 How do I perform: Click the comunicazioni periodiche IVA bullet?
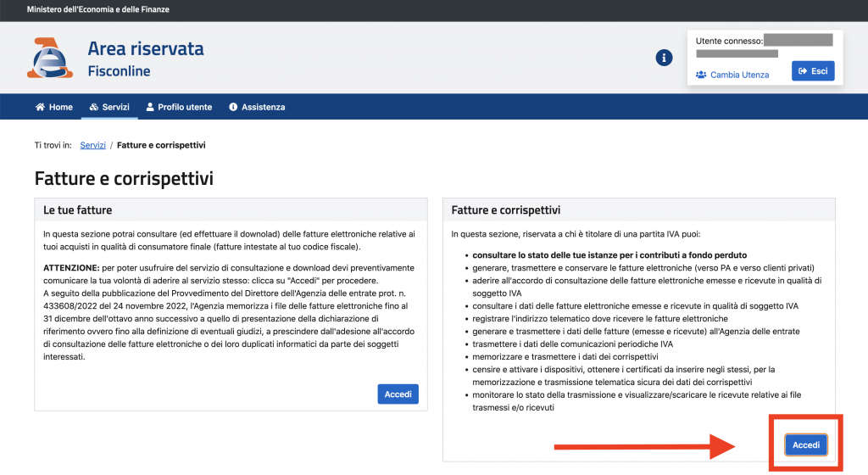pos(572,344)
